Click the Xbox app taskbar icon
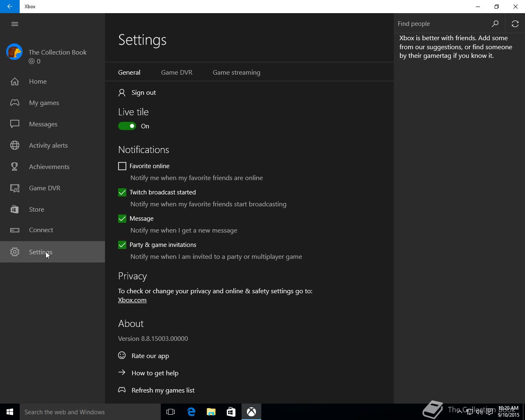 tap(251, 412)
